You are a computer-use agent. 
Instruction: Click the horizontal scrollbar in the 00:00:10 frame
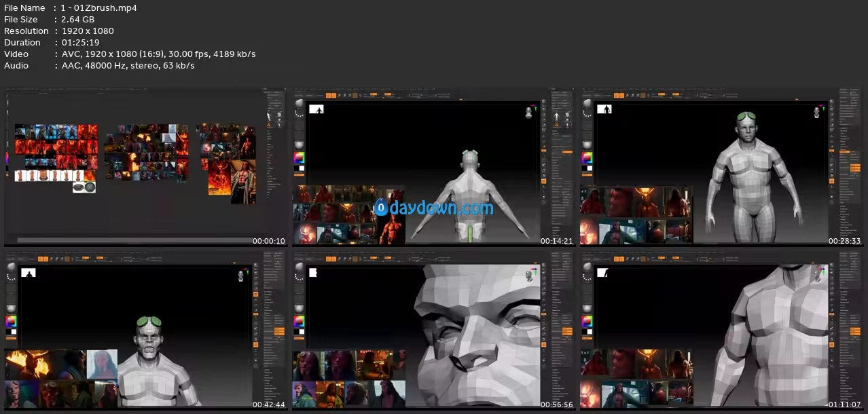click(x=134, y=240)
